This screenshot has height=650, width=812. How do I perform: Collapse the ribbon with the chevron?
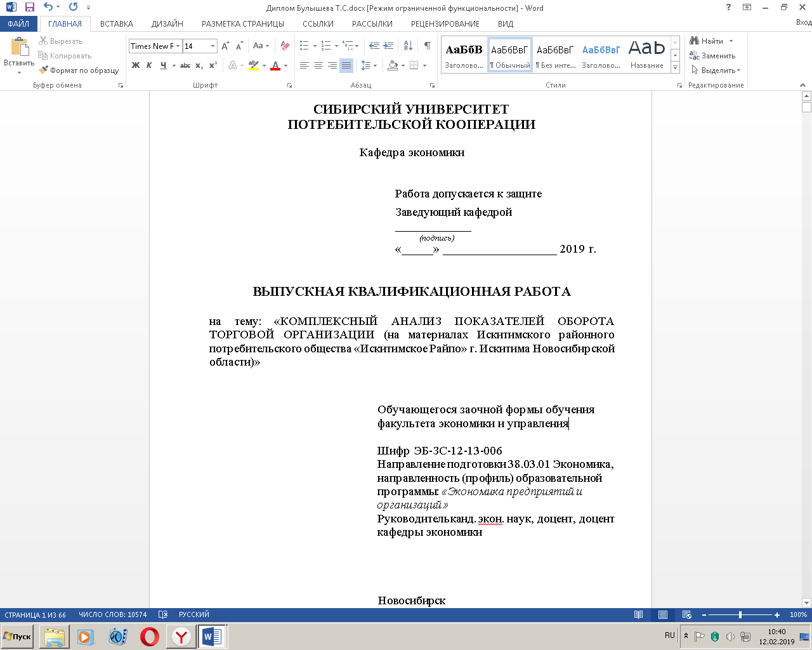coord(803,85)
